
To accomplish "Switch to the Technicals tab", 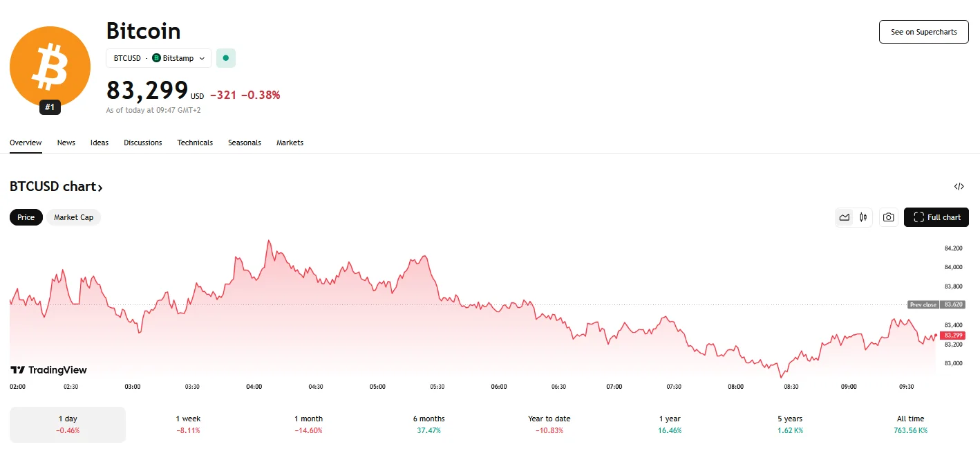I will coord(195,143).
